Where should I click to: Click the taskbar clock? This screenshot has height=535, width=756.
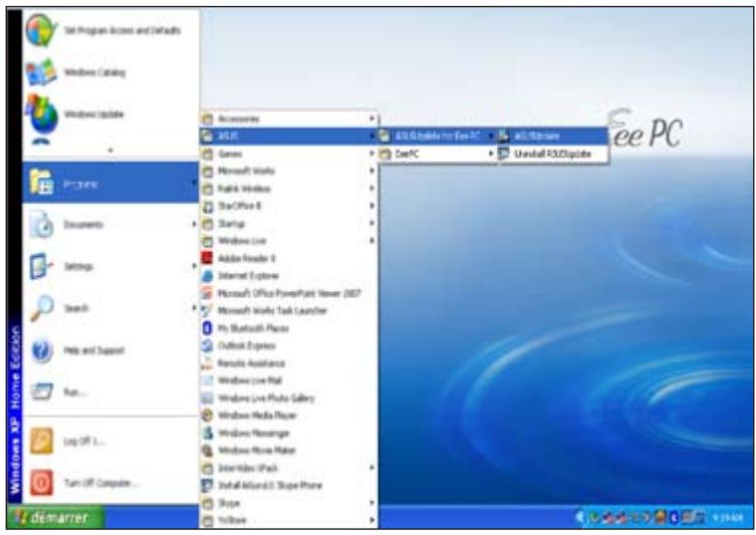pyautogui.click(x=727, y=518)
